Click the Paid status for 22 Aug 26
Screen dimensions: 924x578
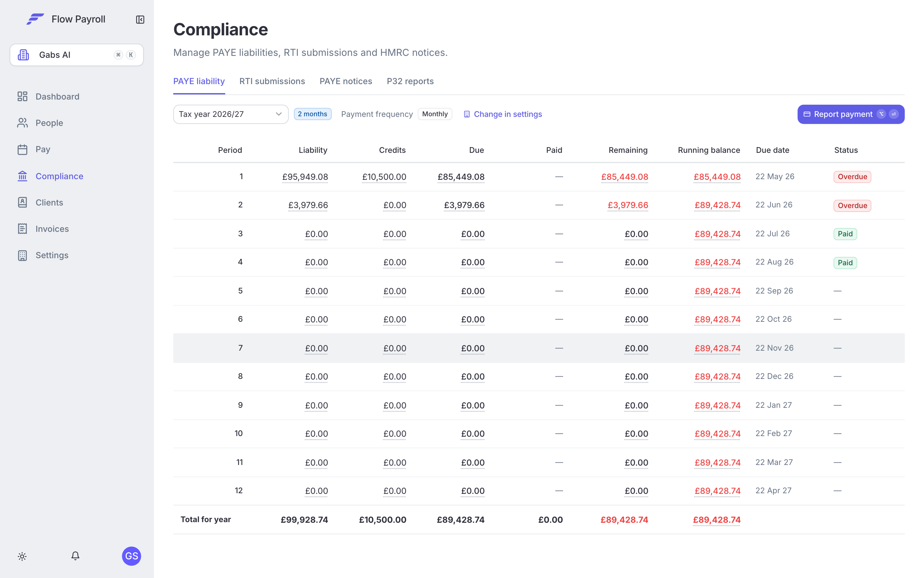[x=845, y=263]
